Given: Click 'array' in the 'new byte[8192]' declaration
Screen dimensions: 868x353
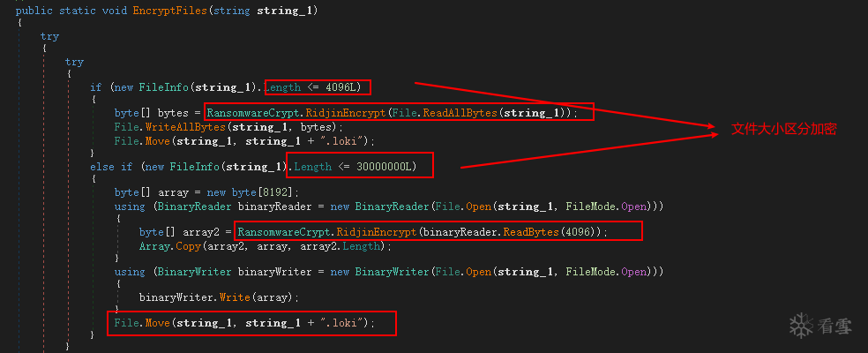Looking at the screenshot, I should click(173, 193).
